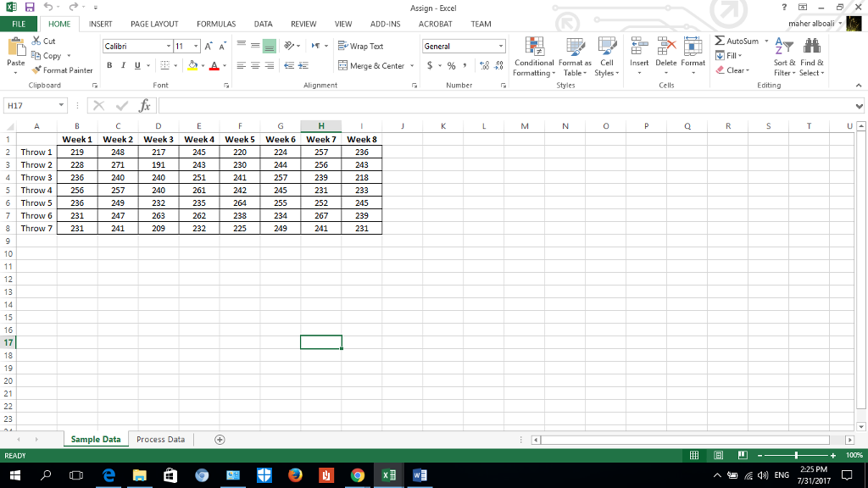Click the Insert Function fx icon
This screenshot has width=868, height=488.
146,106
